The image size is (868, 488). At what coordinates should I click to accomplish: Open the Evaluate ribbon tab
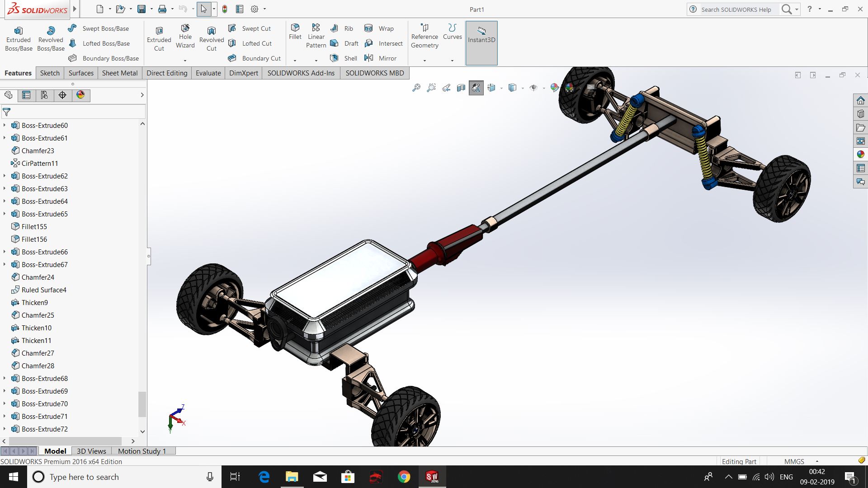pyautogui.click(x=208, y=73)
